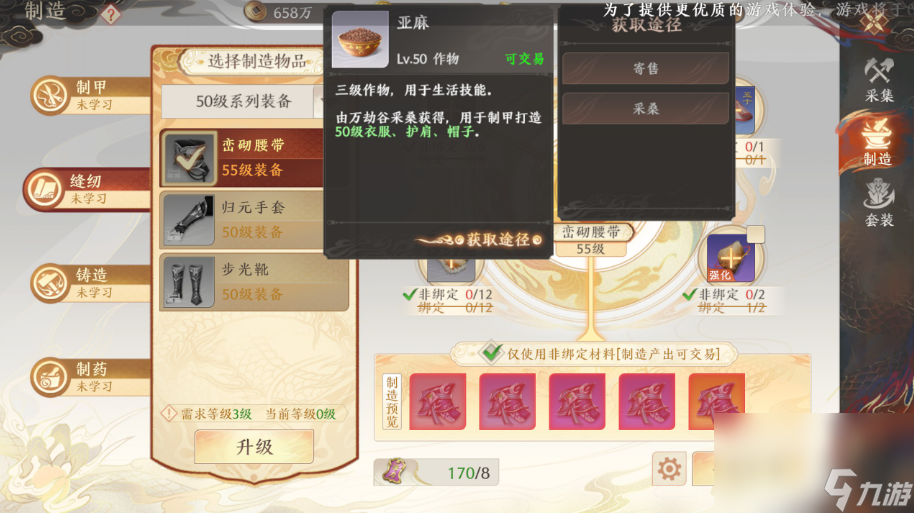The height and width of the screenshot is (513, 914).
Task: Select 归元手套 from the item list
Action: click(x=242, y=220)
